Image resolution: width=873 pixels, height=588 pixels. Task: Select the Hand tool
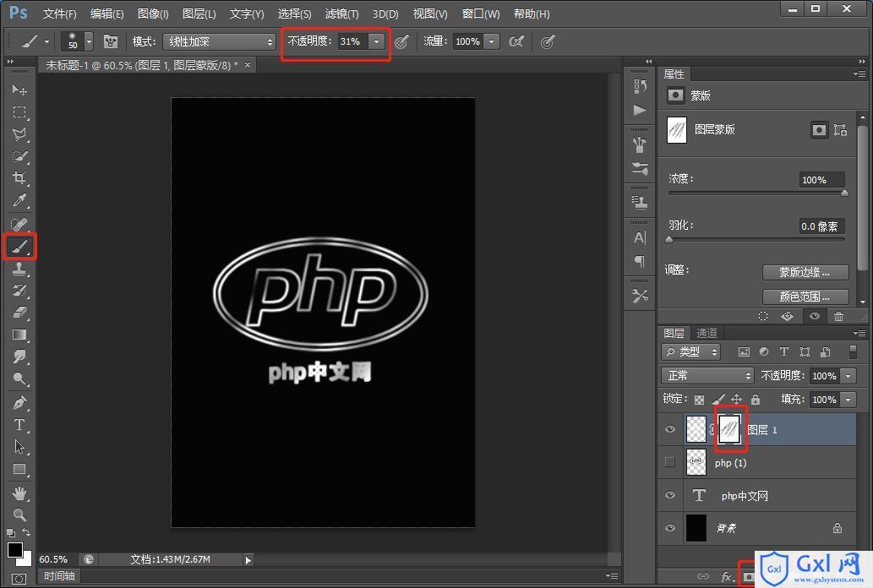[19, 493]
